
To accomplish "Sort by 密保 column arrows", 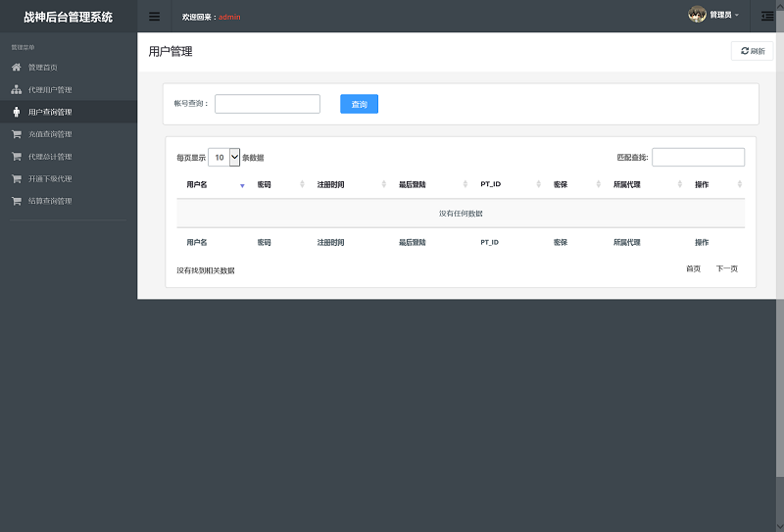I will (598, 184).
